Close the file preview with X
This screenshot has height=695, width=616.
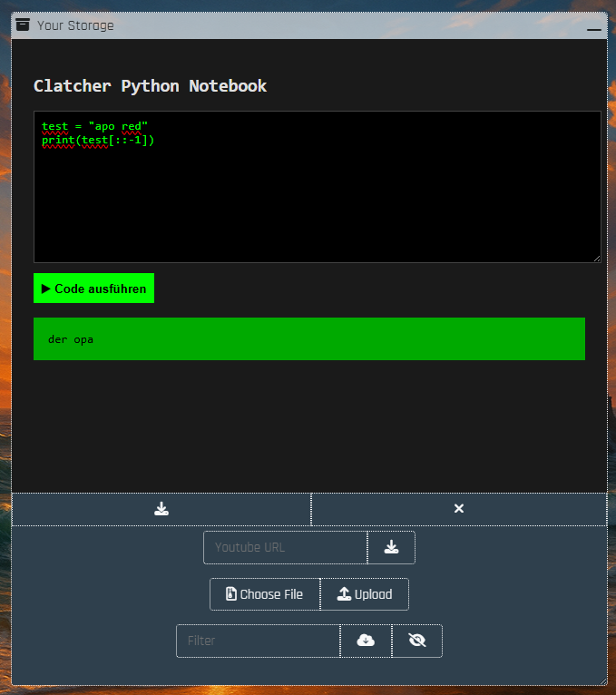pyautogui.click(x=459, y=509)
